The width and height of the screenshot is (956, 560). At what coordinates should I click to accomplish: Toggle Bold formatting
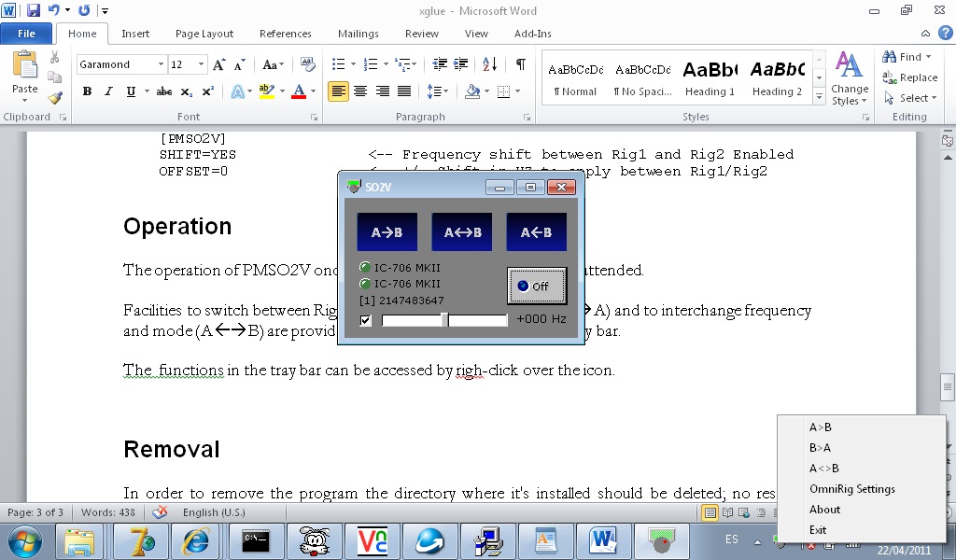[x=87, y=91]
